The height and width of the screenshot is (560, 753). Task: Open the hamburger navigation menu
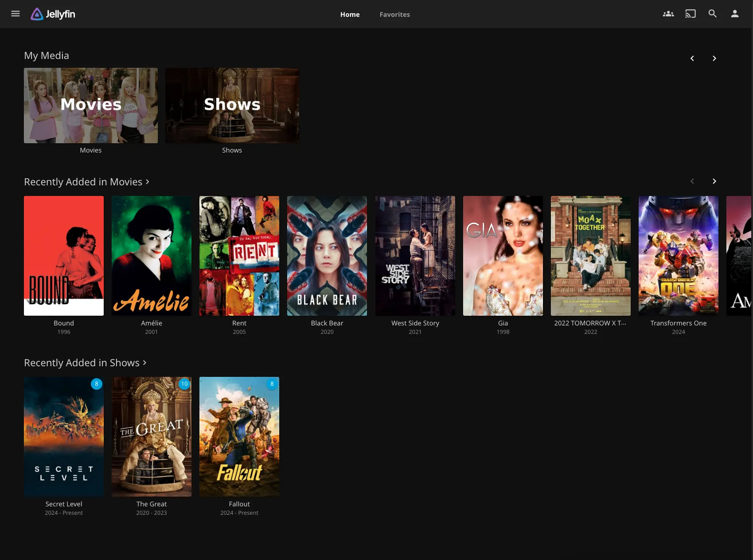pos(16,14)
